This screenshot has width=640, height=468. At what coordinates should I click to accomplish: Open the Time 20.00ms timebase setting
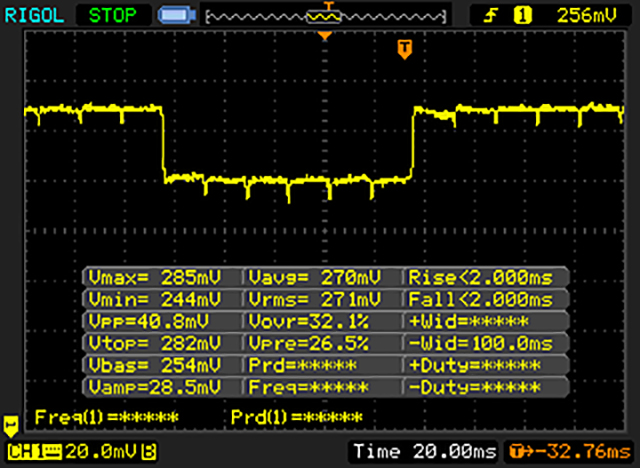tap(427, 449)
